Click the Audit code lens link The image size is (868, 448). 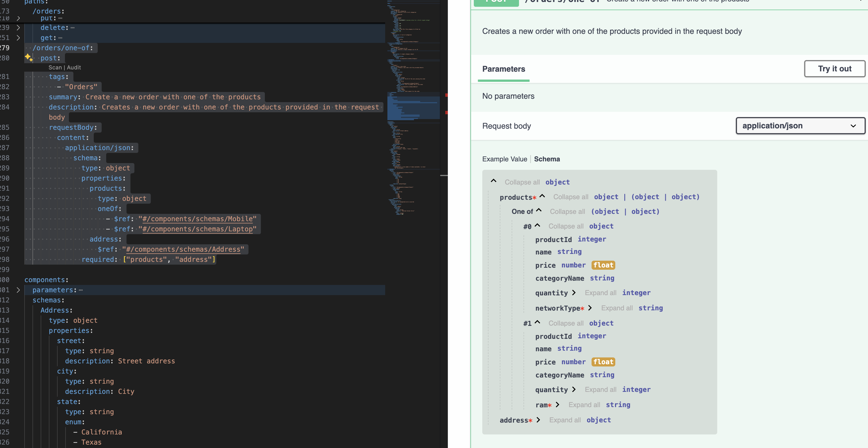pos(74,67)
